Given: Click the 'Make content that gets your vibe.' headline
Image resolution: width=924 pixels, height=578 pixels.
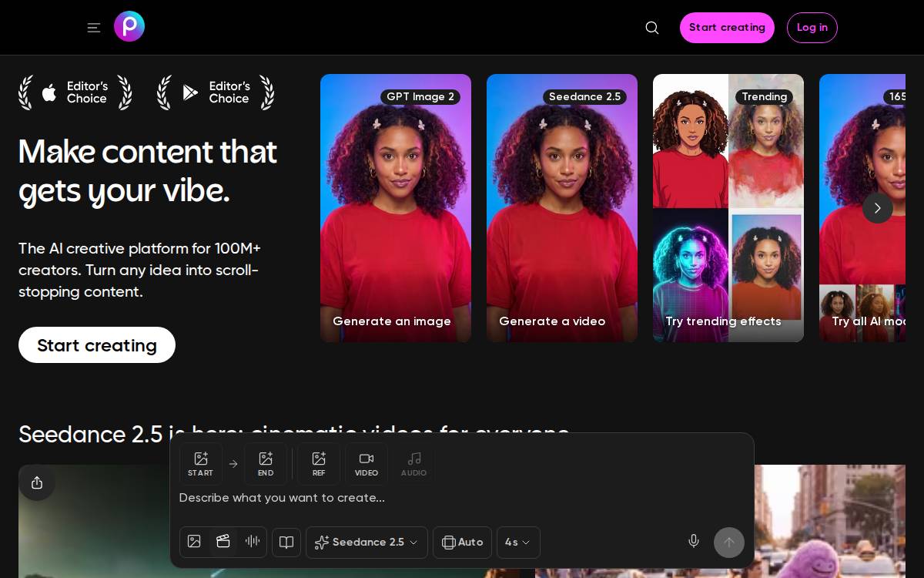Looking at the screenshot, I should [x=148, y=171].
